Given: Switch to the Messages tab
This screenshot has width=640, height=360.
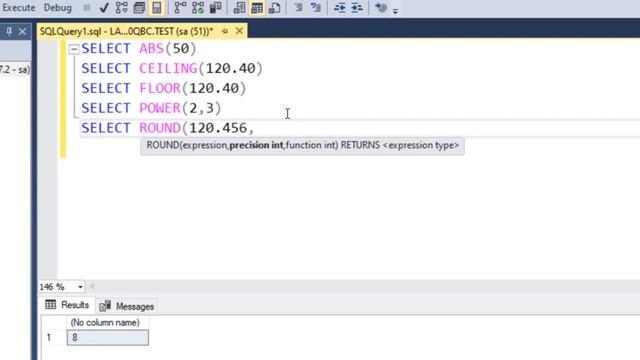Looking at the screenshot, I should pyautogui.click(x=127, y=306).
